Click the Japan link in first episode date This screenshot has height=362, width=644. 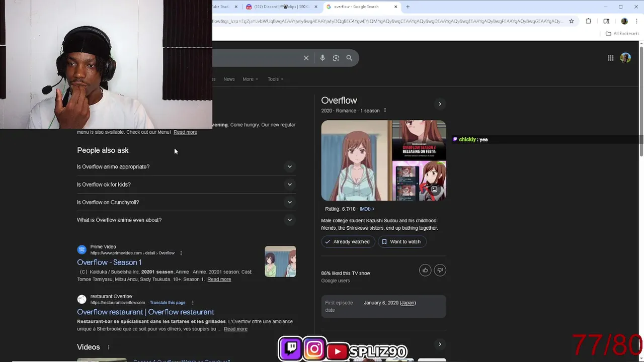pyautogui.click(x=408, y=303)
